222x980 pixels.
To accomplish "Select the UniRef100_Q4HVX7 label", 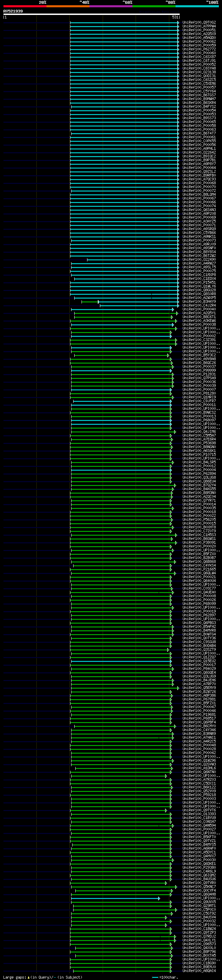I will tap(199, 856).
